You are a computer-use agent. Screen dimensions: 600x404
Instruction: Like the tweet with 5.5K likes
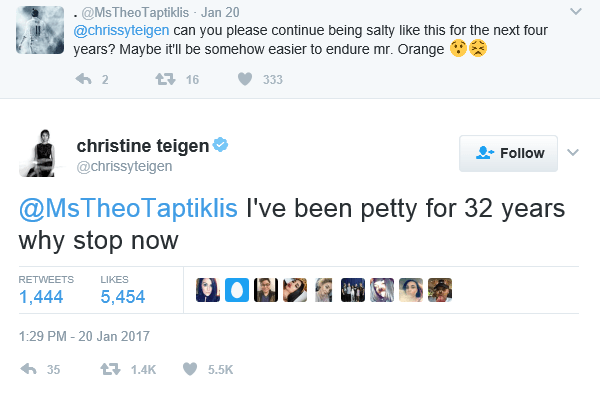click(189, 369)
